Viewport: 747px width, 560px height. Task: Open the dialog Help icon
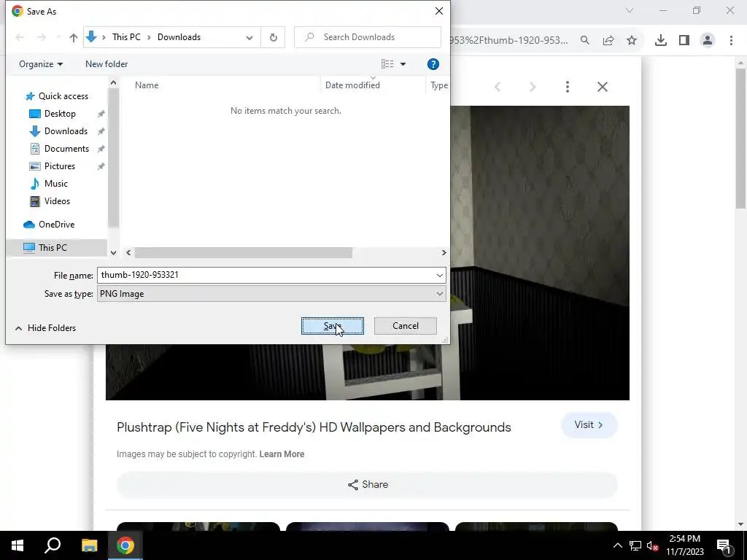(433, 64)
